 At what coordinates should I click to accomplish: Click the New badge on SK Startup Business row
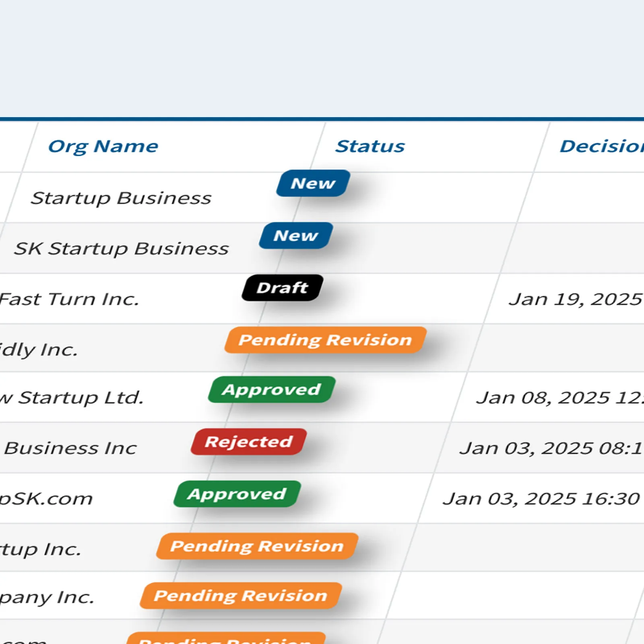coord(296,236)
